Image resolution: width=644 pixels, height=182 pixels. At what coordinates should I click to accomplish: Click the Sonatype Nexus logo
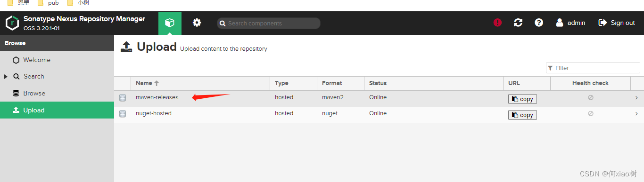[x=12, y=23]
